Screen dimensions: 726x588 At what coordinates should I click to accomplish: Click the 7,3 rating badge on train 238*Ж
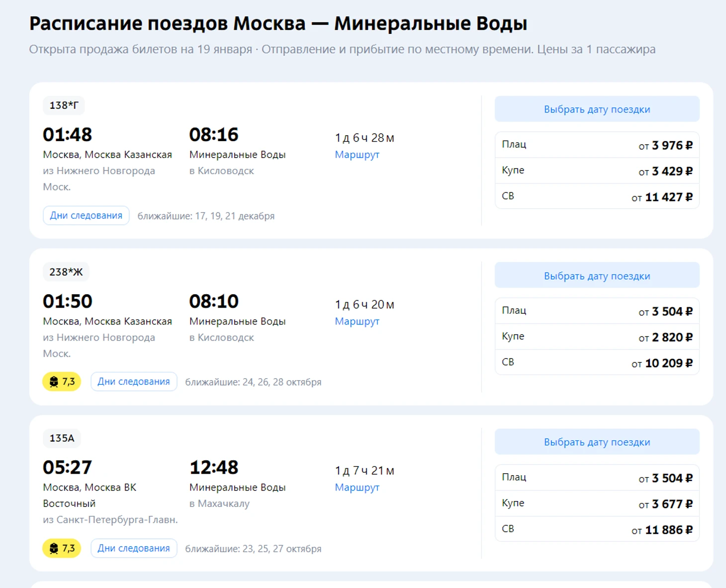pyautogui.click(x=62, y=382)
